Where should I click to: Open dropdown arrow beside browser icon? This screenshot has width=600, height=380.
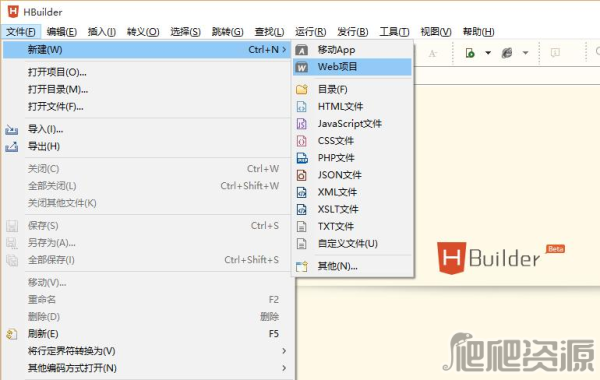pos(525,53)
